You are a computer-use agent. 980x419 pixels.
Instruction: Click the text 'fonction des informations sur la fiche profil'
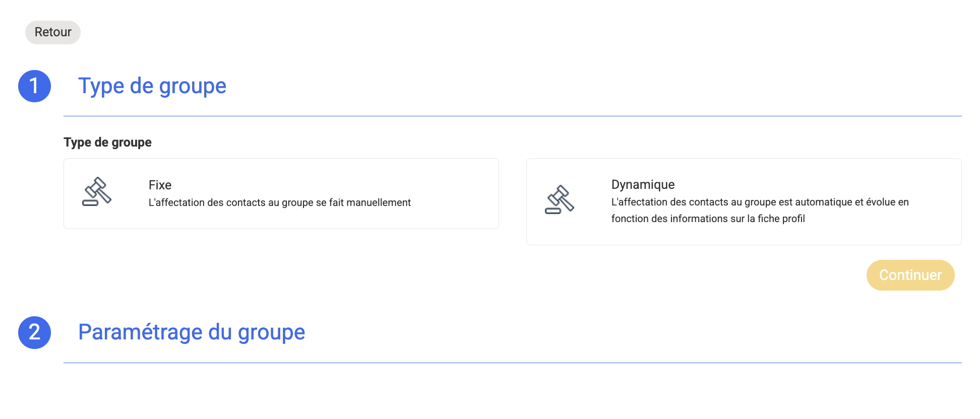(708, 219)
